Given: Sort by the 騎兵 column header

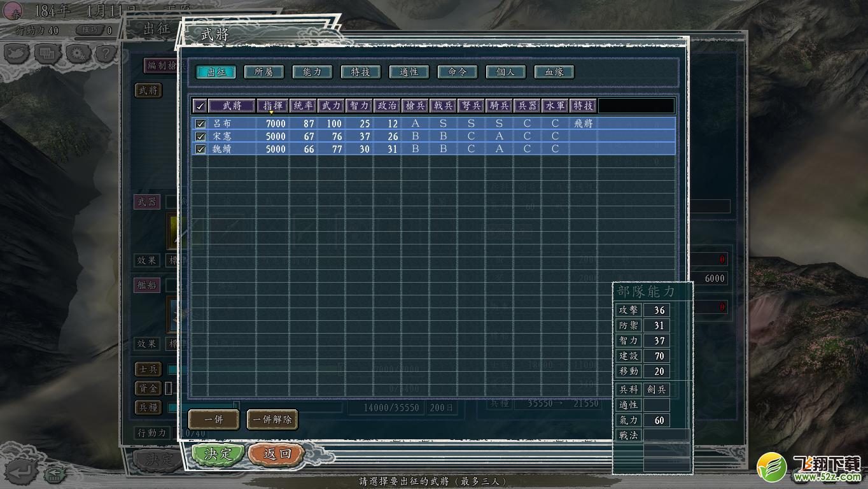Looking at the screenshot, I should tap(499, 106).
